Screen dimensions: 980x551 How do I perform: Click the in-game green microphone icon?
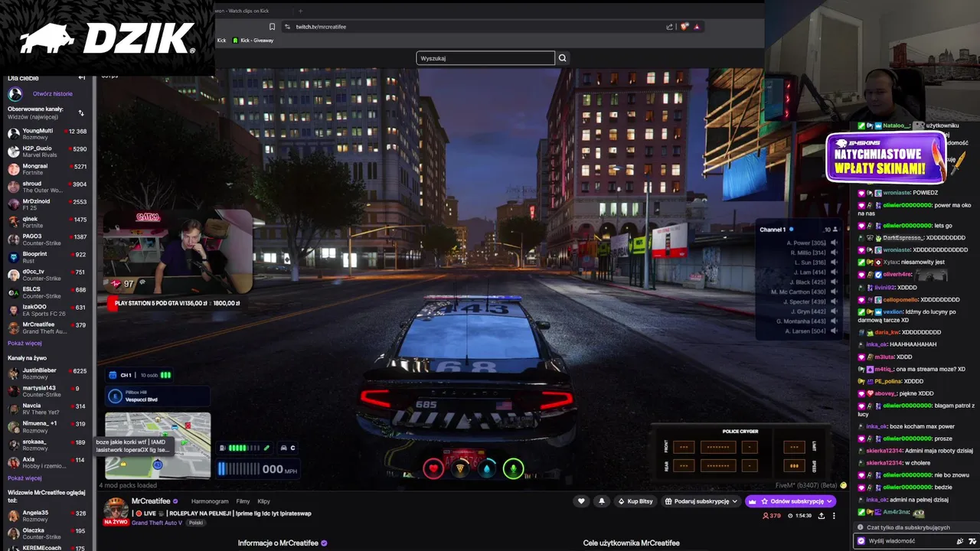pyautogui.click(x=513, y=468)
